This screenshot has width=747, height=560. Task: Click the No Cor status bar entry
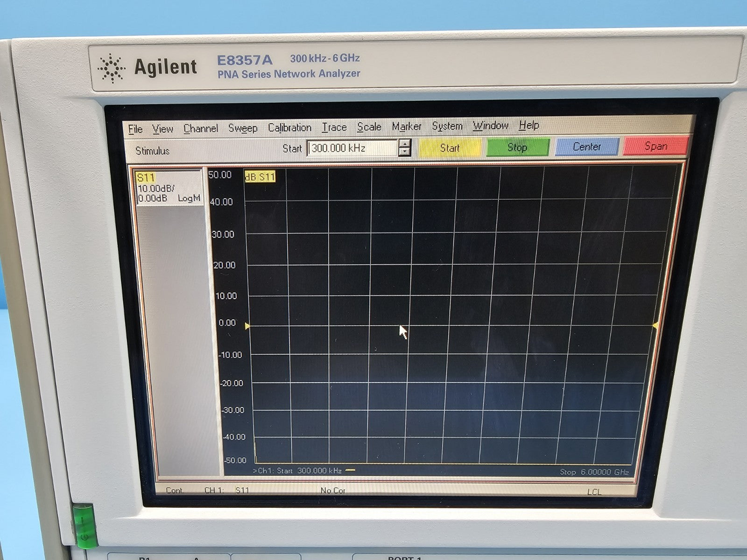click(333, 490)
